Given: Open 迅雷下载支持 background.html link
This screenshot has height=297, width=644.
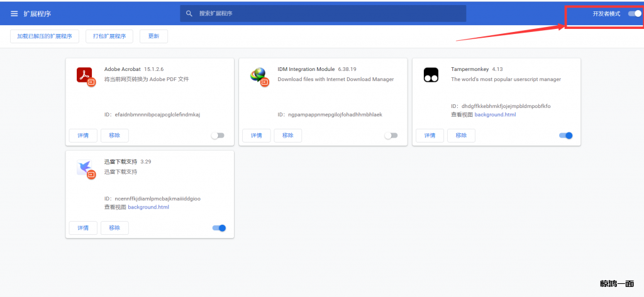Looking at the screenshot, I should [x=148, y=207].
